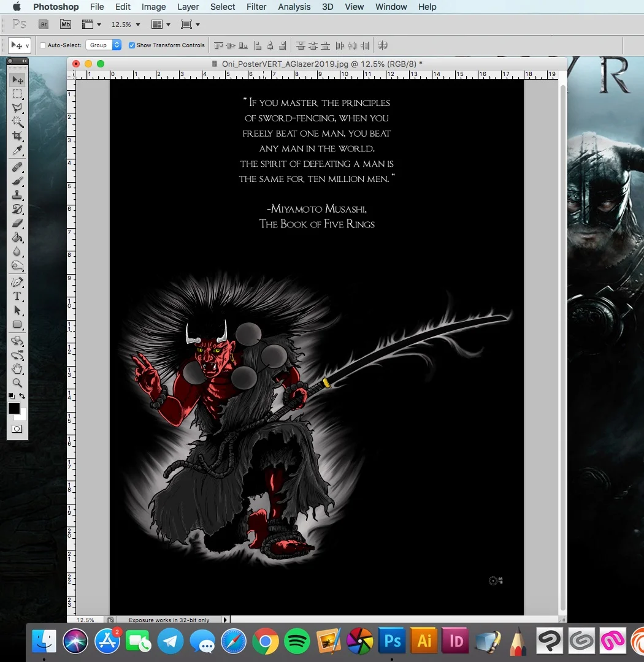The height and width of the screenshot is (662, 644).
Task: Click the zoom percentage field in status bar
Action: point(85,620)
